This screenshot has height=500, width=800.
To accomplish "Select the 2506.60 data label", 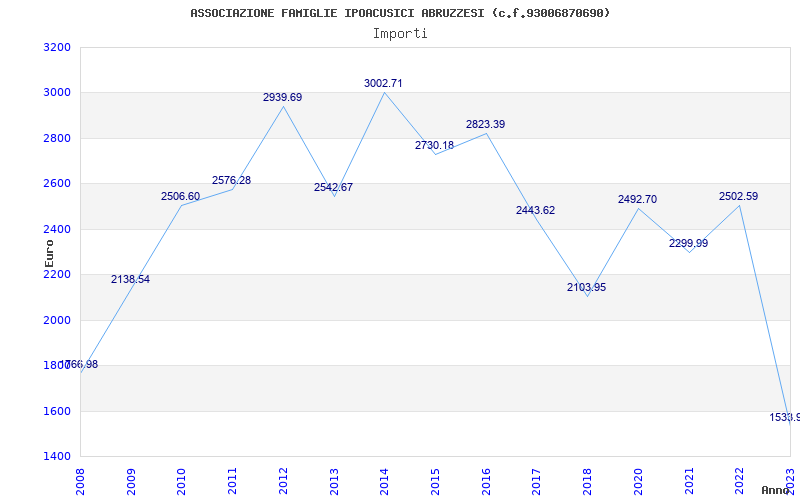I will click(181, 196).
